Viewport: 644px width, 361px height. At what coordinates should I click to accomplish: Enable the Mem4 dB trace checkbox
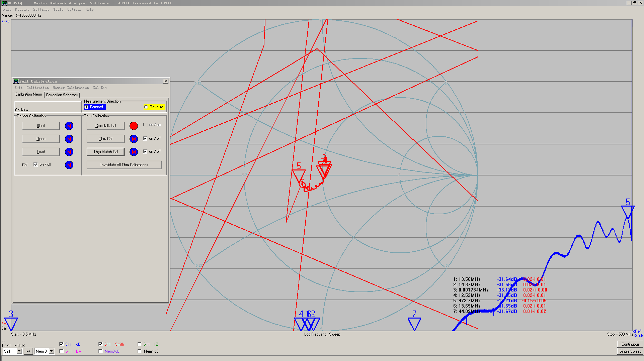coord(140,351)
